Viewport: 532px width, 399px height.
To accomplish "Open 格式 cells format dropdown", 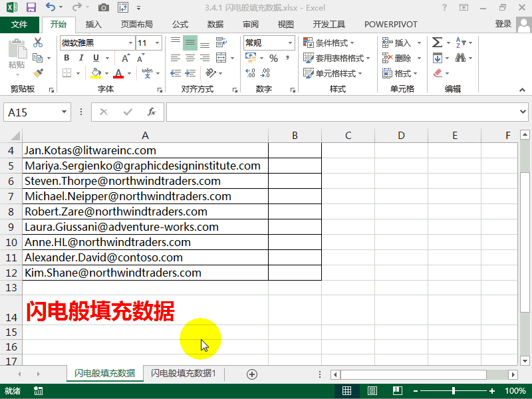I will click(400, 73).
